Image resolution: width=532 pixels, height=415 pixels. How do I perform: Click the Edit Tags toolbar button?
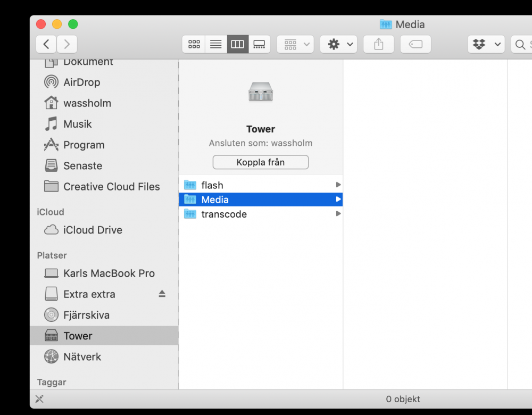click(x=415, y=44)
